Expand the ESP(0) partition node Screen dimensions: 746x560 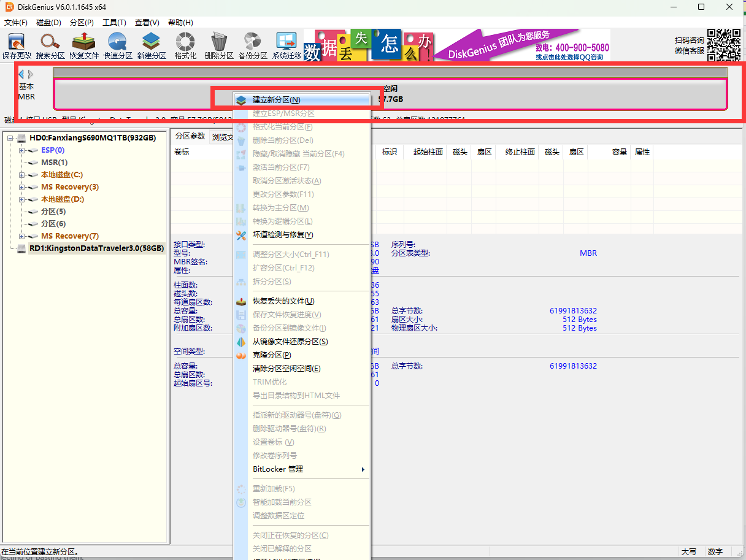click(22, 150)
